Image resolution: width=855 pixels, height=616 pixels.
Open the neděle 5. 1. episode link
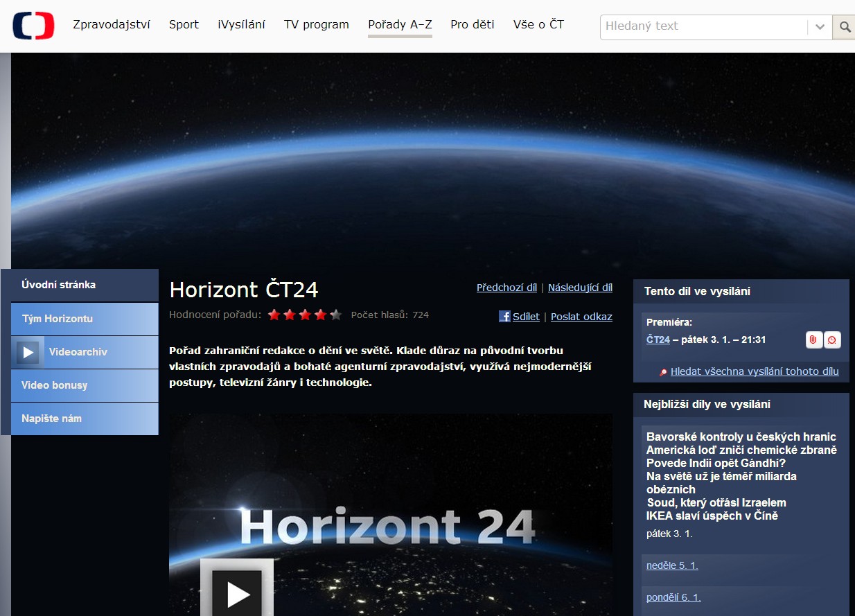672,565
